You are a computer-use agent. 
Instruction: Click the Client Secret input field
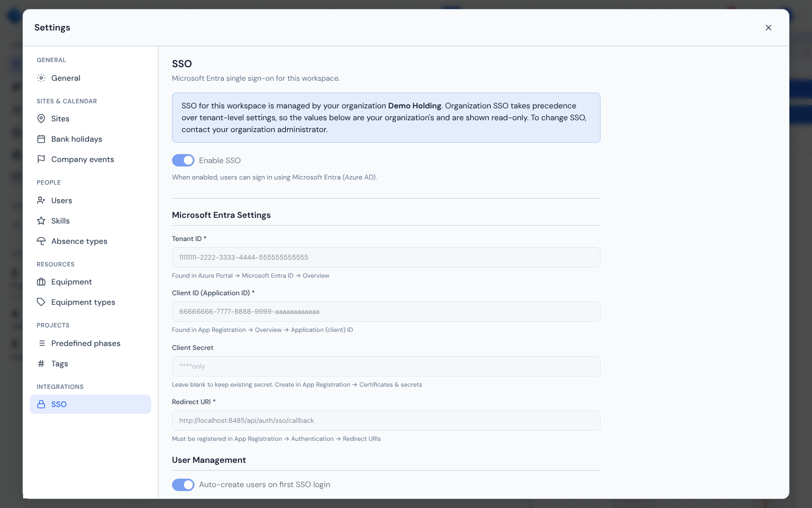(386, 366)
